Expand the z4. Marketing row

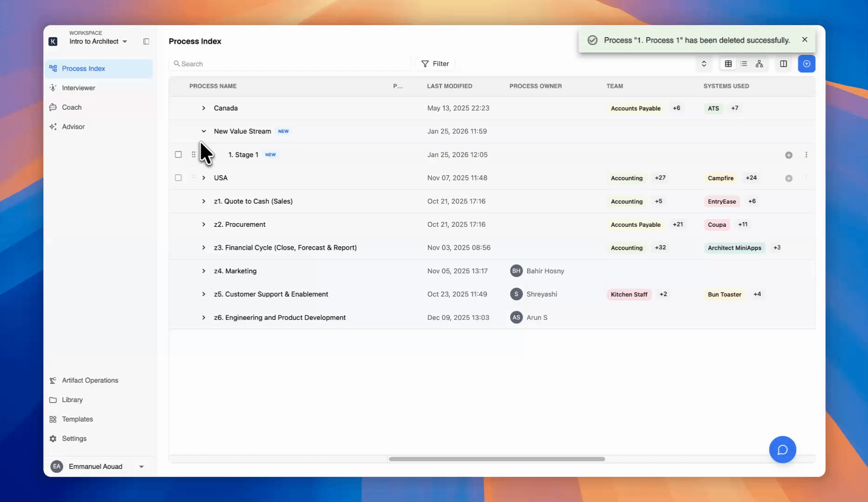(x=203, y=271)
